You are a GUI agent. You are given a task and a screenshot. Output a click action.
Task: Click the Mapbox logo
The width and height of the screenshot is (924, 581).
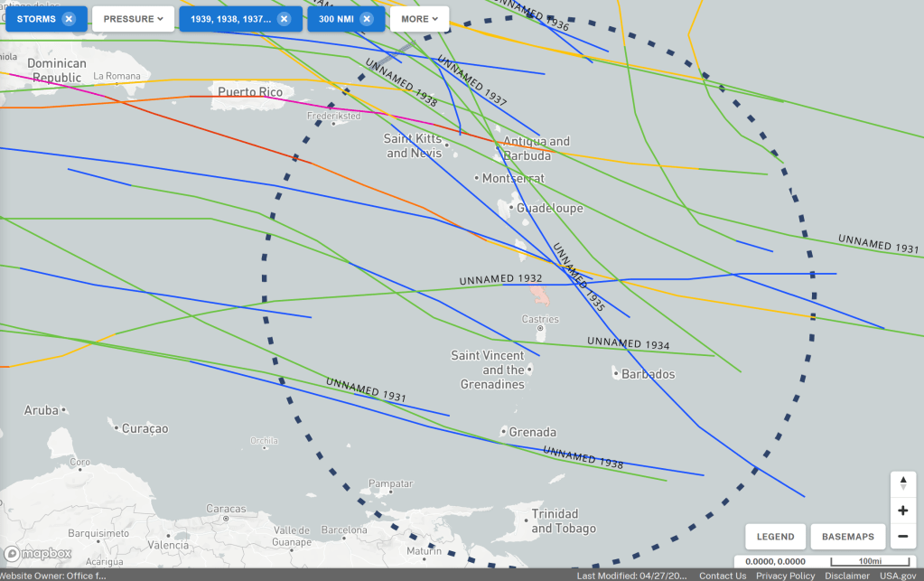tap(38, 553)
